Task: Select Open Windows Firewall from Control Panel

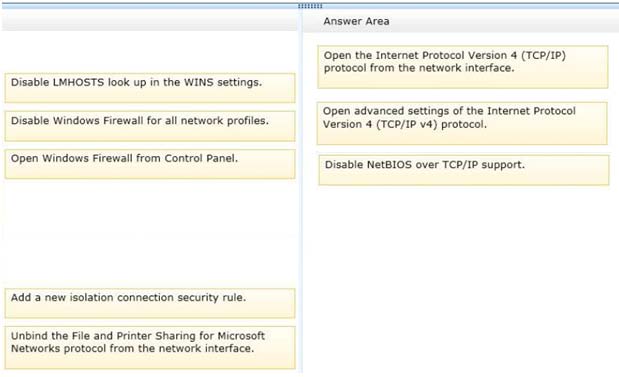Action: 150,164
